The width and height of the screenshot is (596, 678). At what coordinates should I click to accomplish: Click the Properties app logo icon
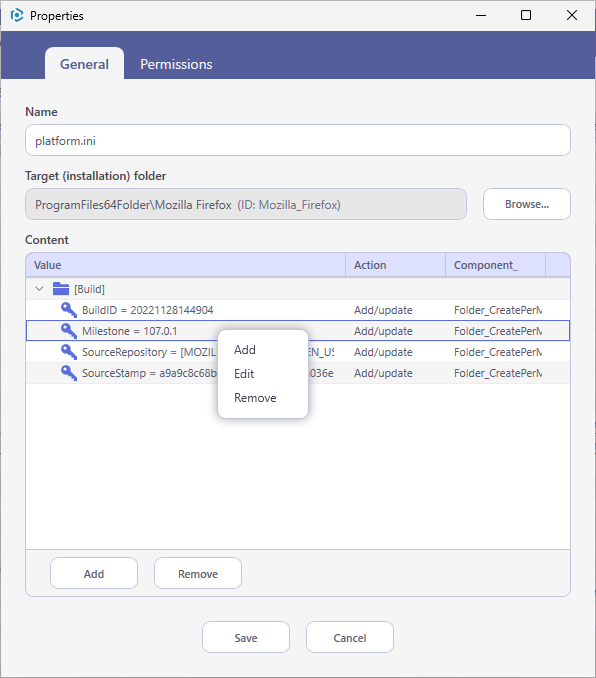(17, 16)
